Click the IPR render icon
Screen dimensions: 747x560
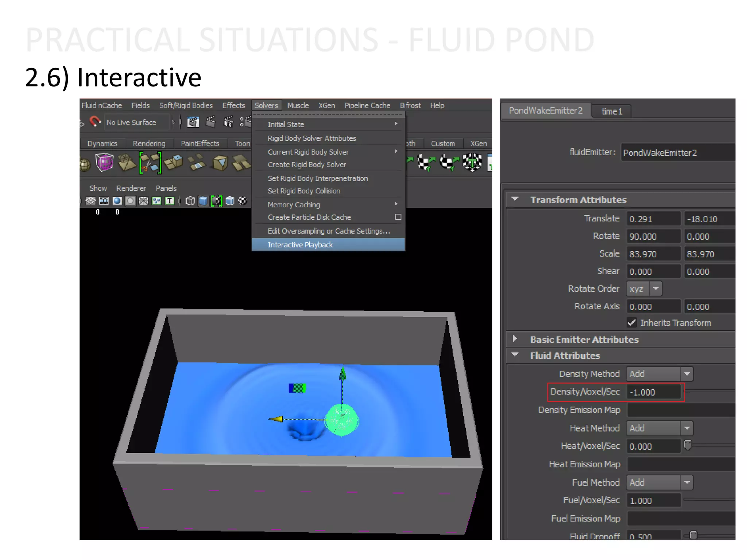tap(228, 122)
